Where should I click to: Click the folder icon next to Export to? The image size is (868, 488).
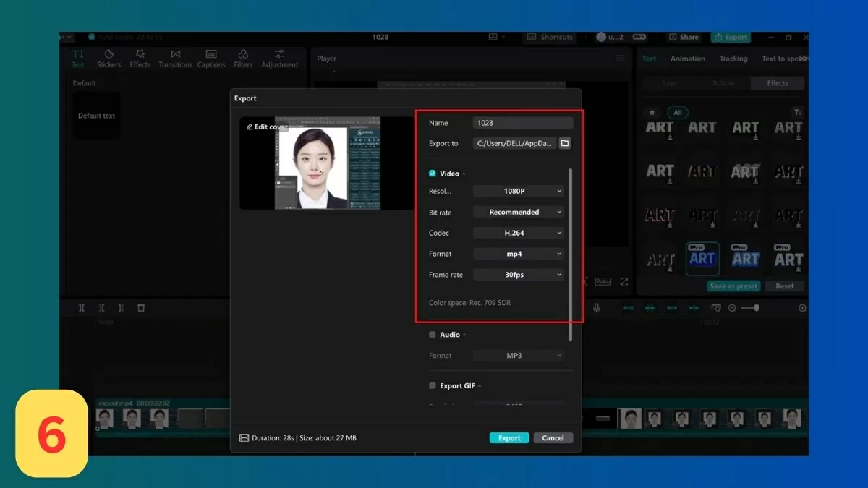point(564,143)
